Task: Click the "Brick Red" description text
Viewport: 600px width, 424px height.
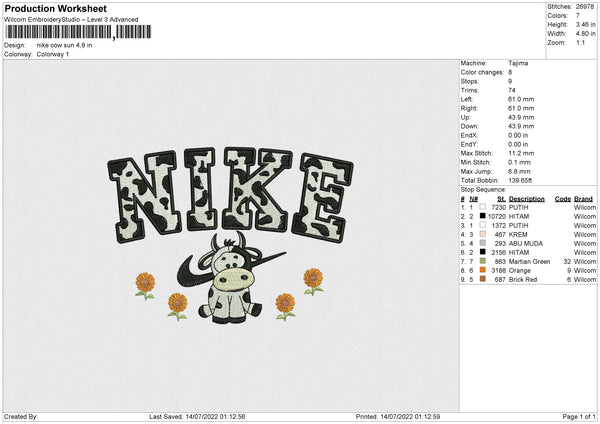Action: pyautogui.click(x=523, y=279)
